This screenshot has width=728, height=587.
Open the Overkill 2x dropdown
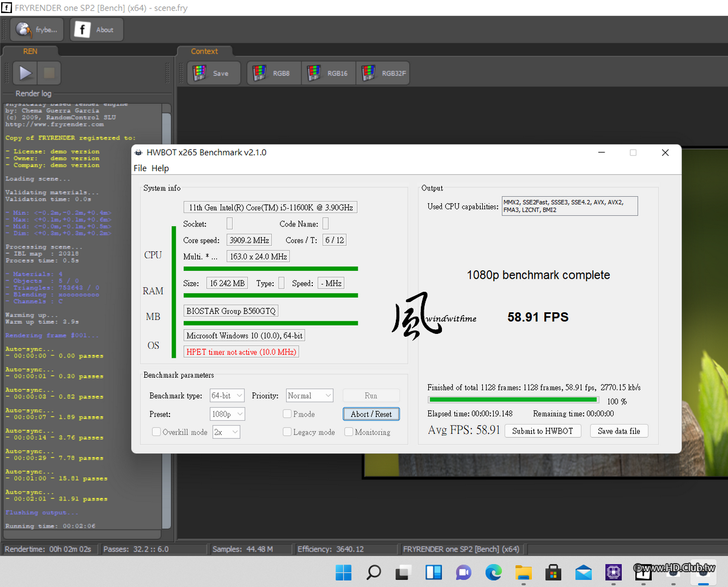[226, 432]
